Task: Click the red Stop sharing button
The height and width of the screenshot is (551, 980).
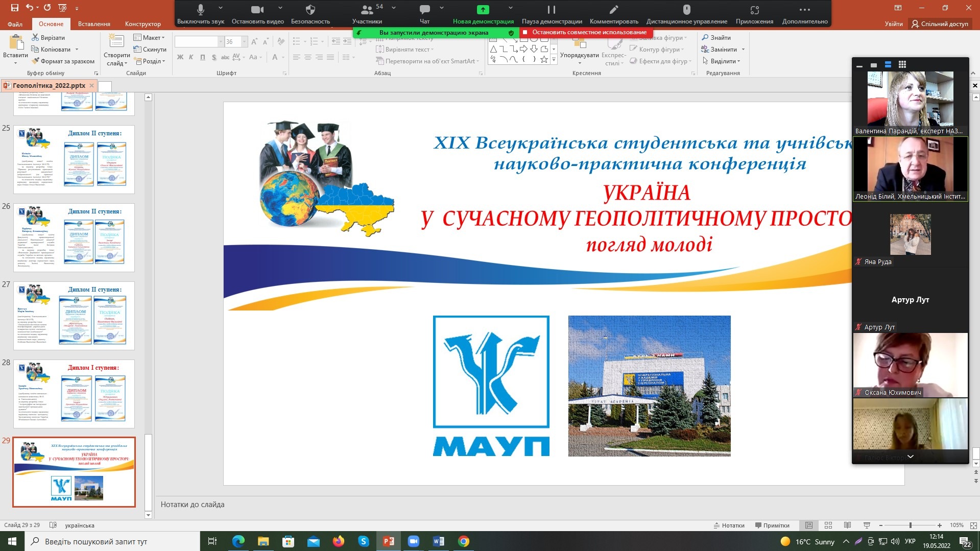Action: coord(585,32)
